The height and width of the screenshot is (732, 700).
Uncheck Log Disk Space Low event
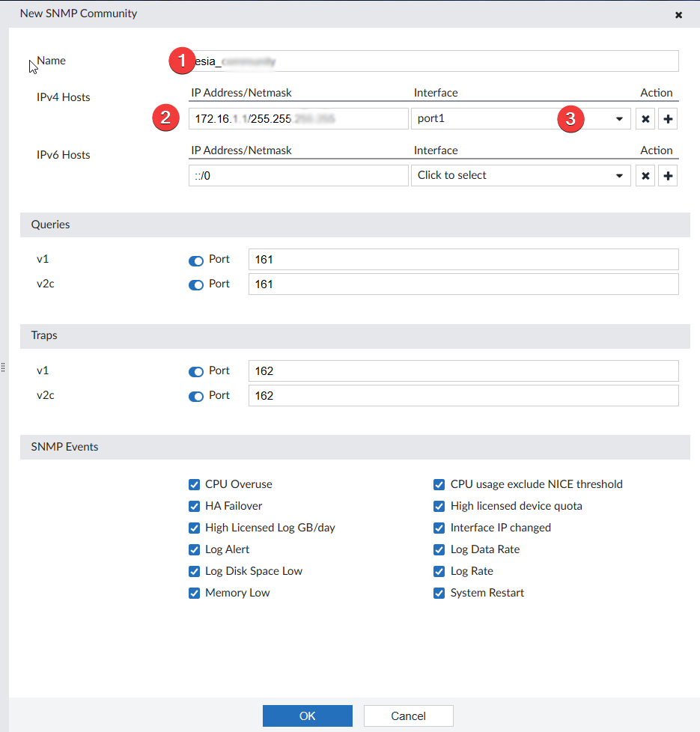pos(194,571)
